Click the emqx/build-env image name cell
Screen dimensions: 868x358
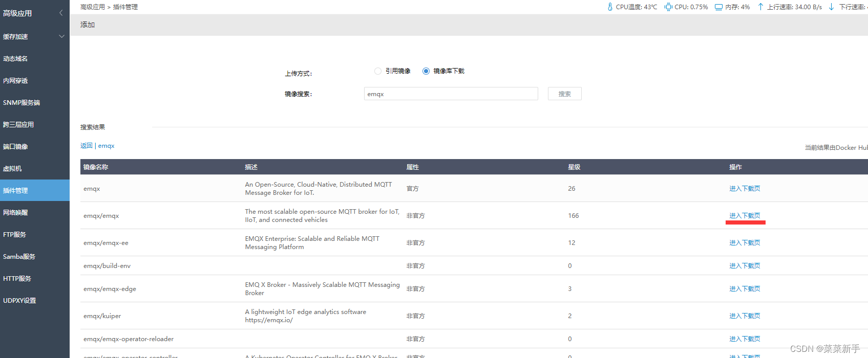pyautogui.click(x=107, y=266)
